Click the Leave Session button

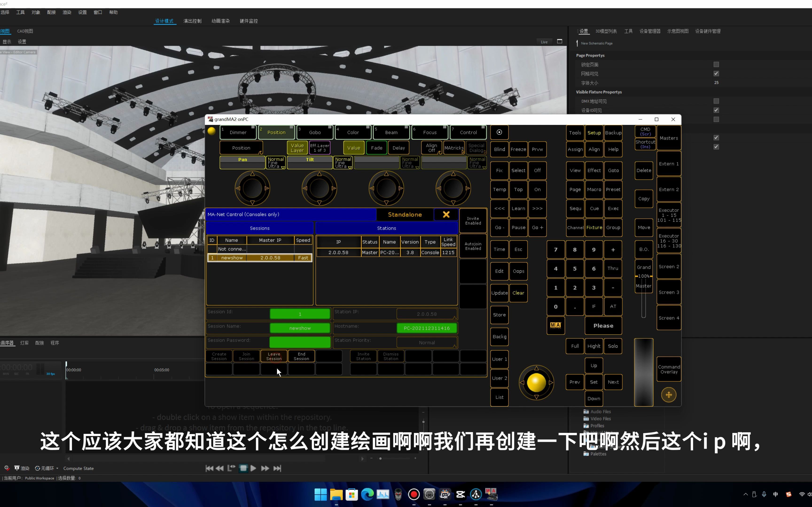tap(274, 356)
